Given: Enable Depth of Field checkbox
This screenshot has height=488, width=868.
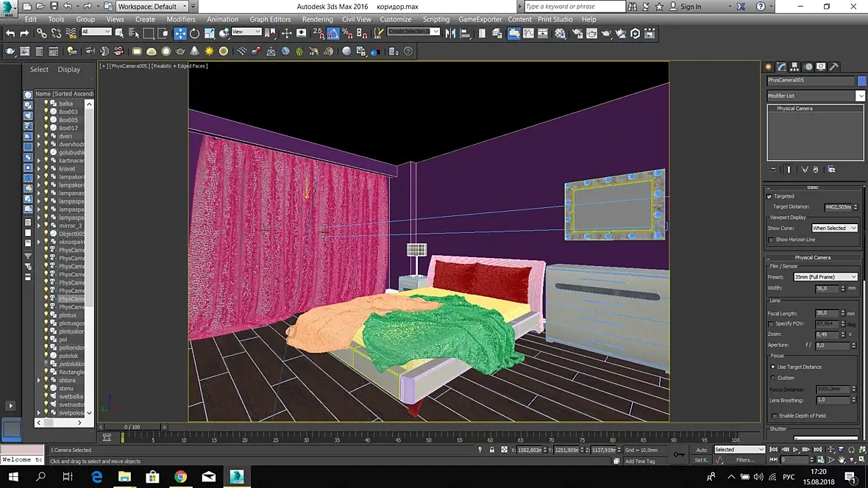Looking at the screenshot, I should [774, 416].
